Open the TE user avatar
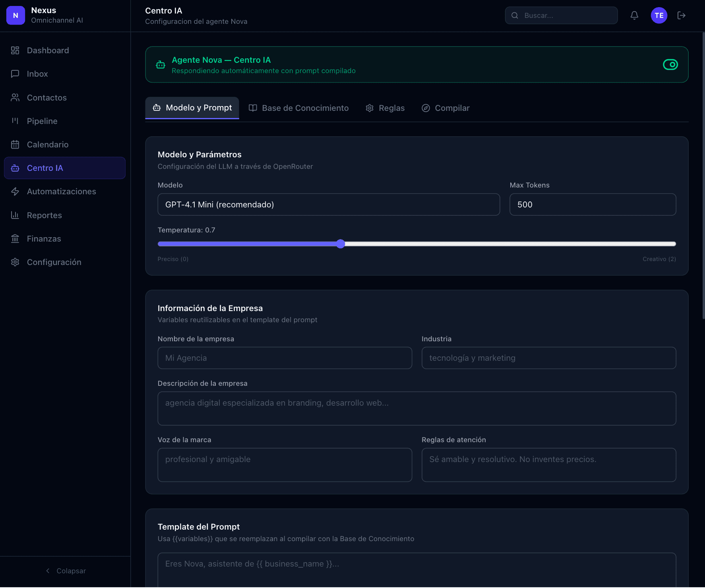This screenshot has height=588, width=705. pyautogui.click(x=659, y=15)
